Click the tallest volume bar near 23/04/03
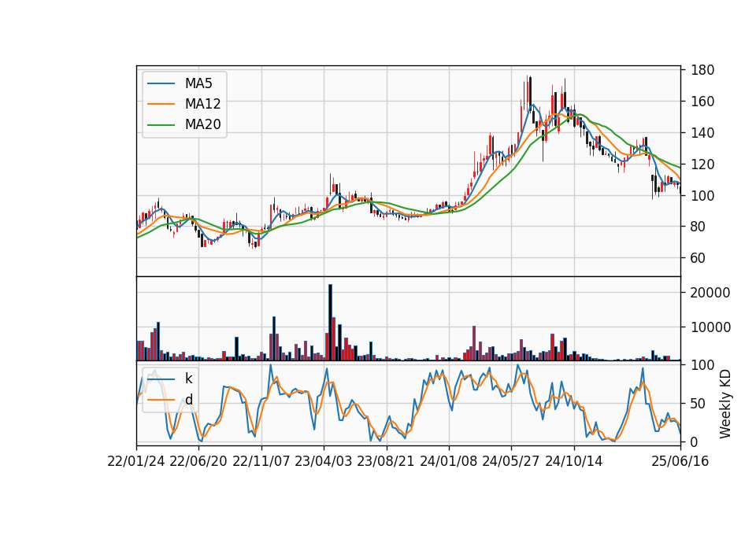 pyautogui.click(x=330, y=323)
